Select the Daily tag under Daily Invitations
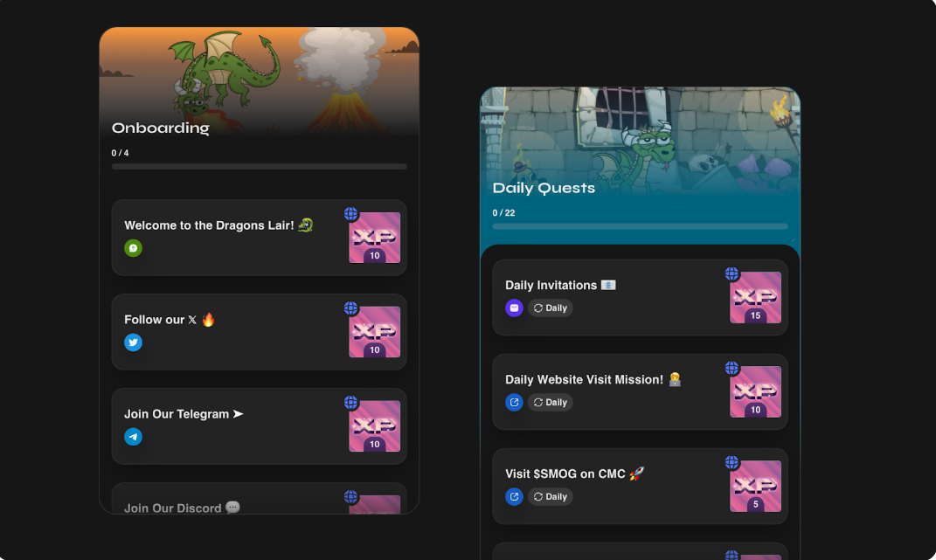Screen dimensions: 936x560 [551, 308]
